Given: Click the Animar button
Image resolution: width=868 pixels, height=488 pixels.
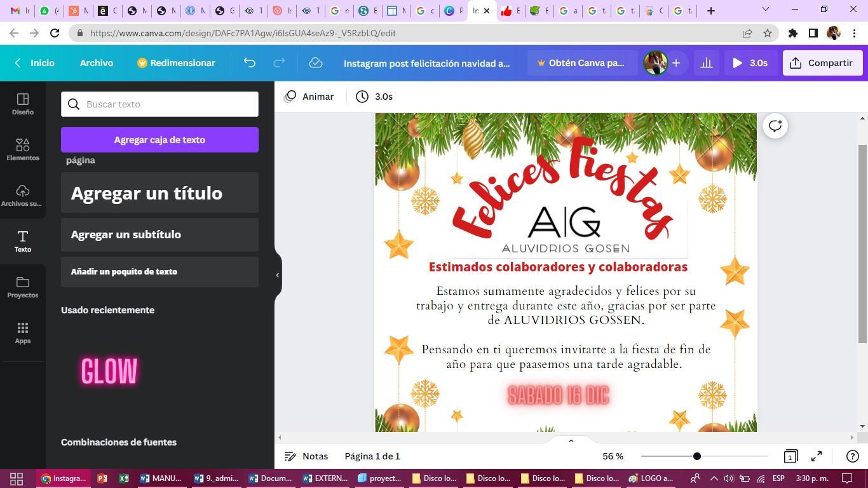Looking at the screenshot, I should coord(309,97).
